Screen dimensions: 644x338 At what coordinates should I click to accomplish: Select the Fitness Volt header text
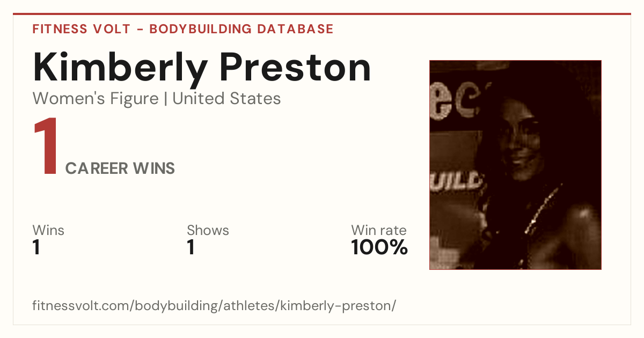click(x=81, y=29)
